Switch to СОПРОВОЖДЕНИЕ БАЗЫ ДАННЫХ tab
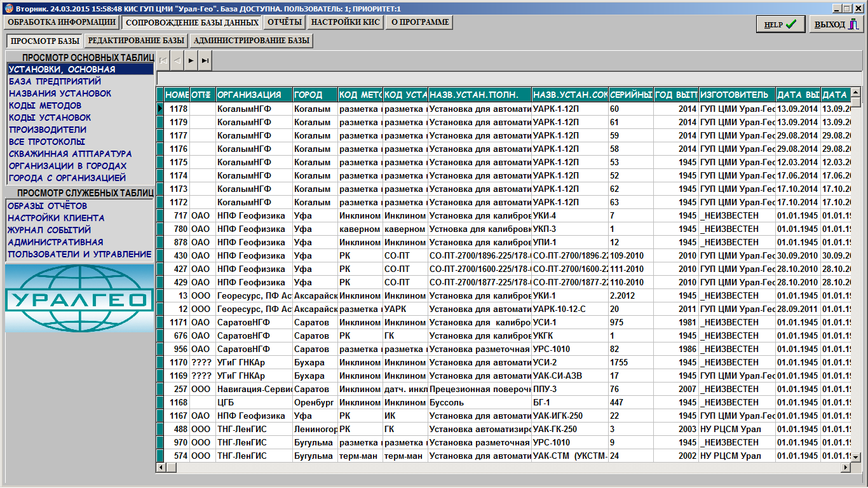Screen dimensions: 868x488 coord(191,22)
